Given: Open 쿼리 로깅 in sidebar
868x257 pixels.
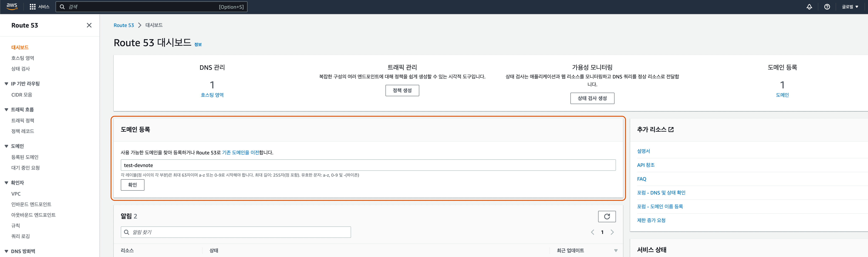Looking at the screenshot, I should [x=21, y=236].
